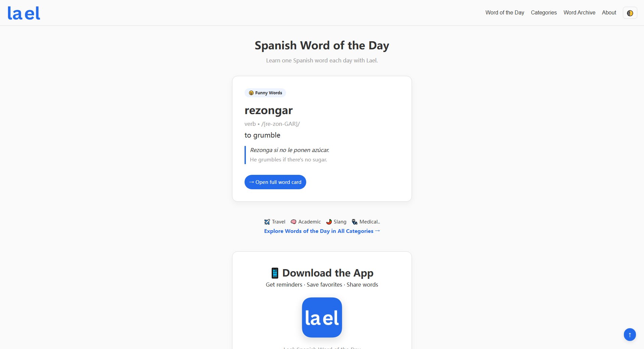Click the Slang chili pepper icon

(x=329, y=222)
